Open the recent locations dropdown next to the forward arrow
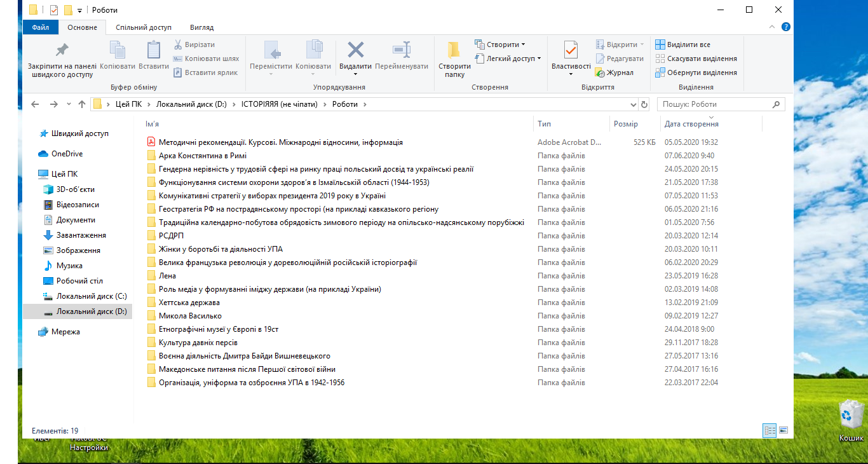This screenshot has height=464, width=868. [68, 104]
